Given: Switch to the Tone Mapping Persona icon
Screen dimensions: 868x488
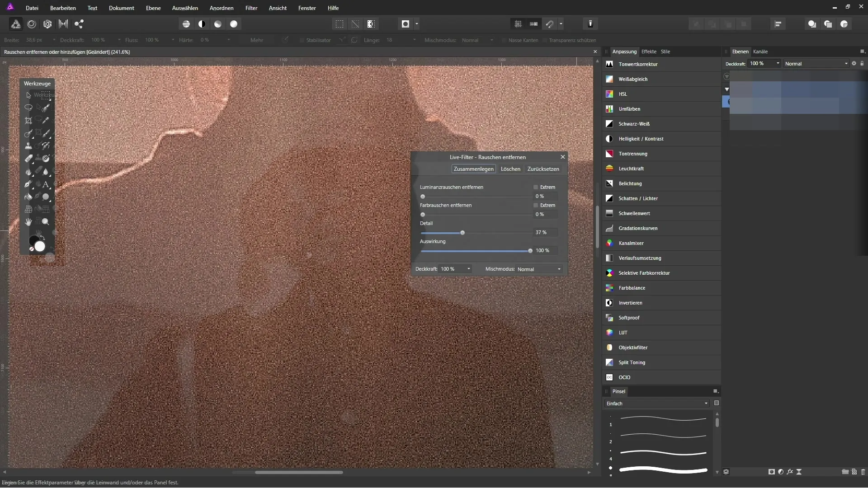Looking at the screenshot, I should [63, 24].
